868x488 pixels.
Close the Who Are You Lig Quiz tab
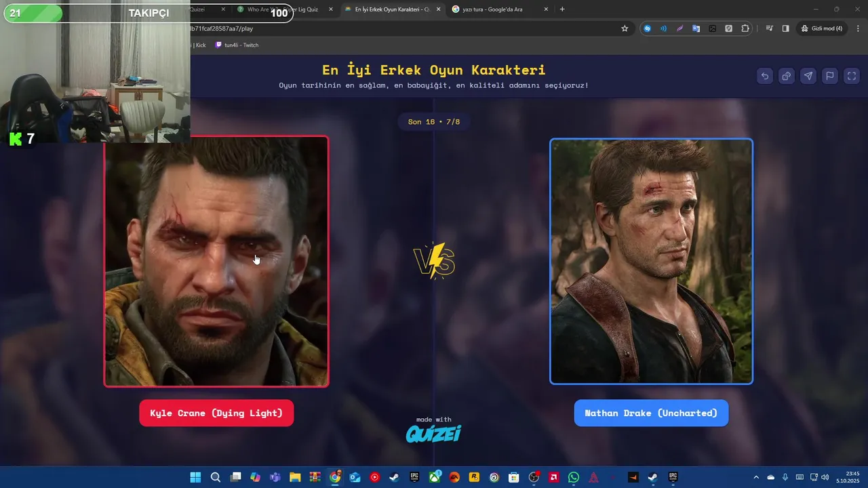pyautogui.click(x=331, y=9)
